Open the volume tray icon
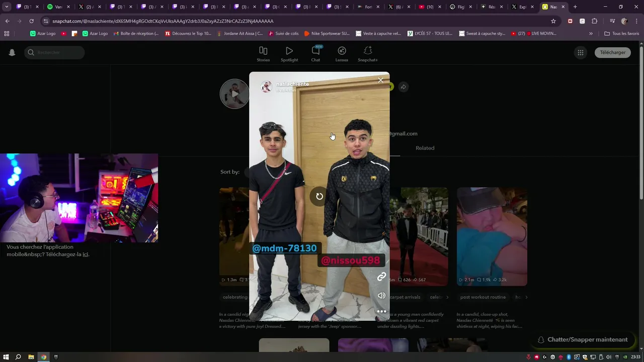The width and height of the screenshot is (644, 362). tap(609, 357)
